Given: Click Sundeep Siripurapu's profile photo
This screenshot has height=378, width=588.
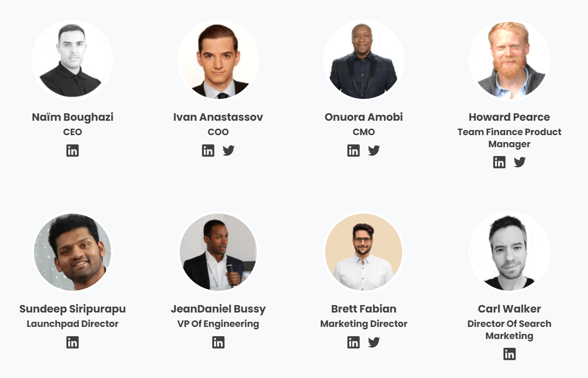Looking at the screenshot, I should click(72, 252).
